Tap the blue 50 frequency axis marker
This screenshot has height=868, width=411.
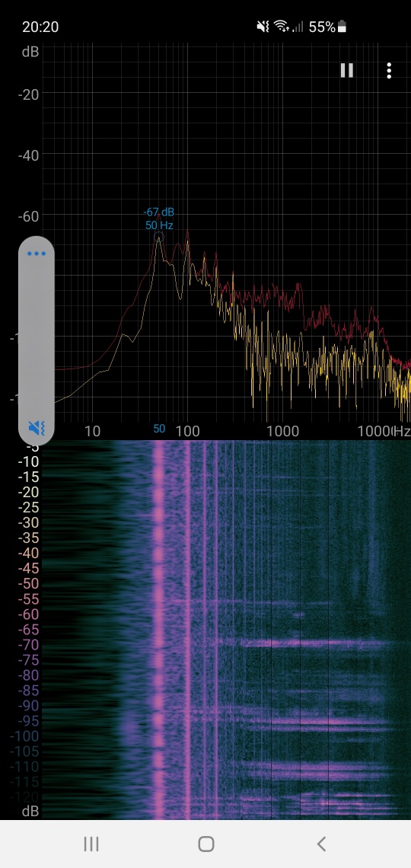(159, 429)
